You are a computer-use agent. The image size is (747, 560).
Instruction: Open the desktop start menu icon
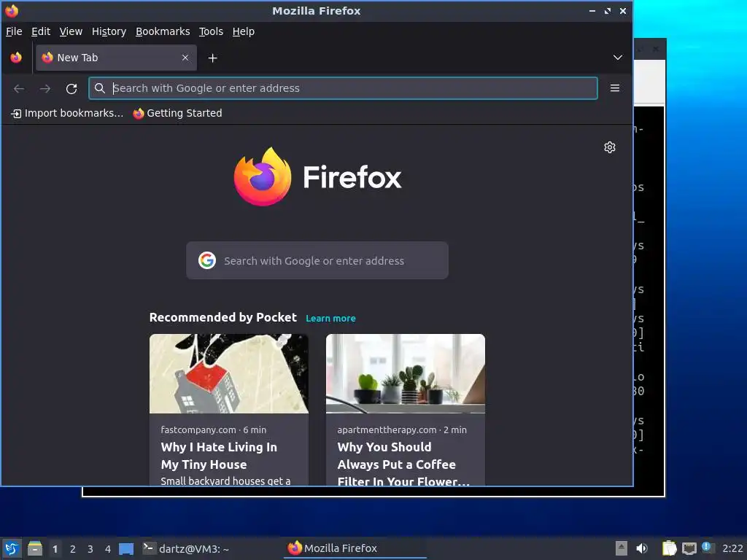click(x=12, y=548)
